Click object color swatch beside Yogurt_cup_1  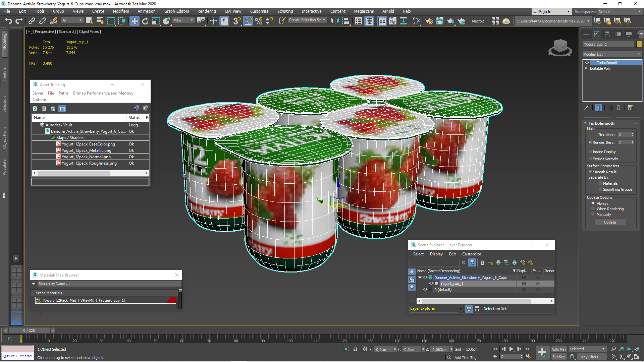click(639, 44)
